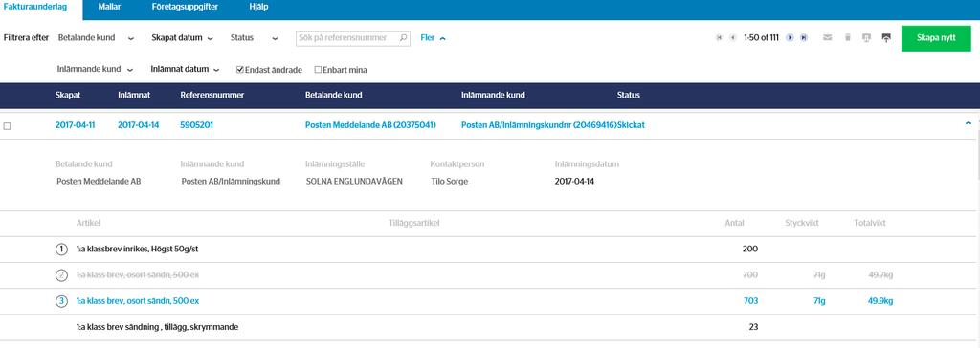Open the Status filter dropdown
980x348 pixels.
254,38
